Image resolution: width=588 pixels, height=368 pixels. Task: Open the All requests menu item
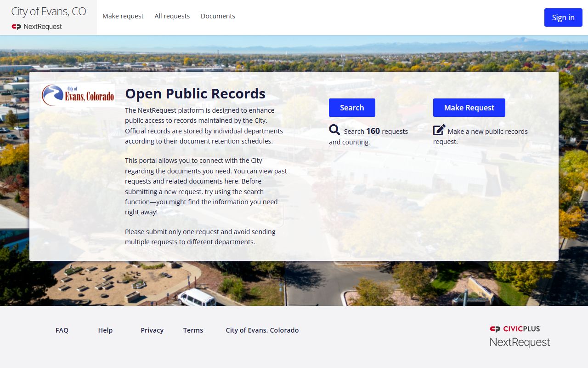[172, 16]
